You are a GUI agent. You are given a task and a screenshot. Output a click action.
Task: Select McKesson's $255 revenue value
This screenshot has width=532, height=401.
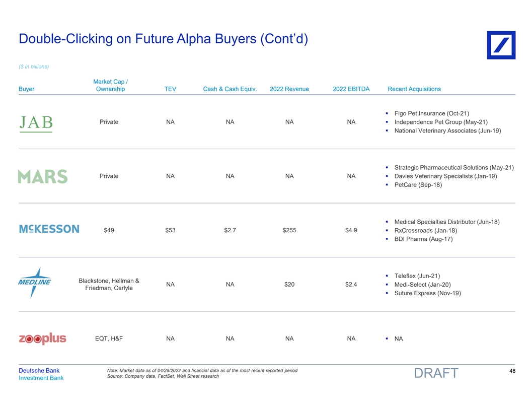289,230
